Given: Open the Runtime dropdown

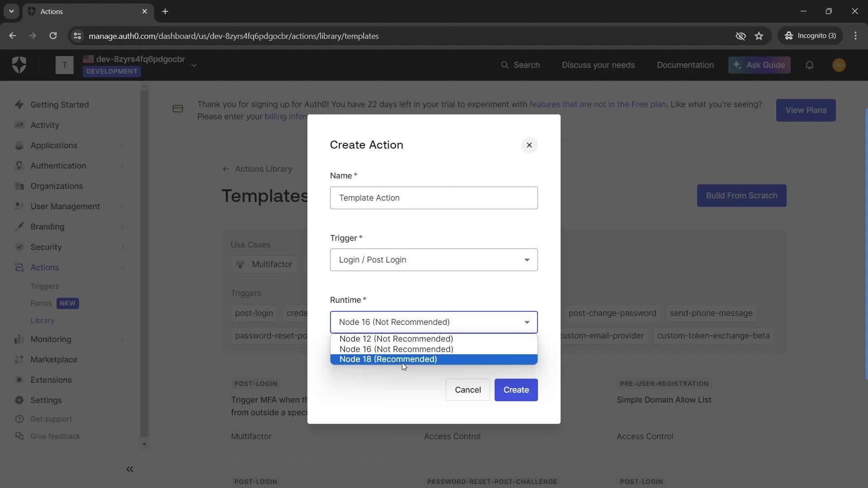Looking at the screenshot, I should [434, 322].
